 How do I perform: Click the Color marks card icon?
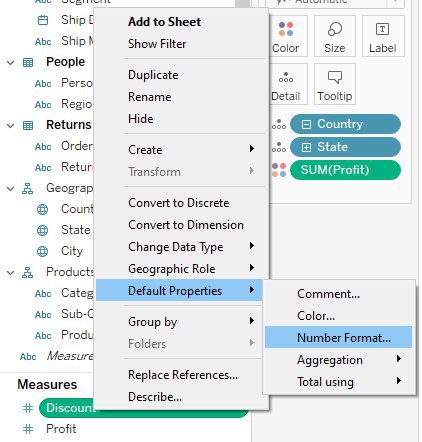pyautogui.click(x=286, y=29)
